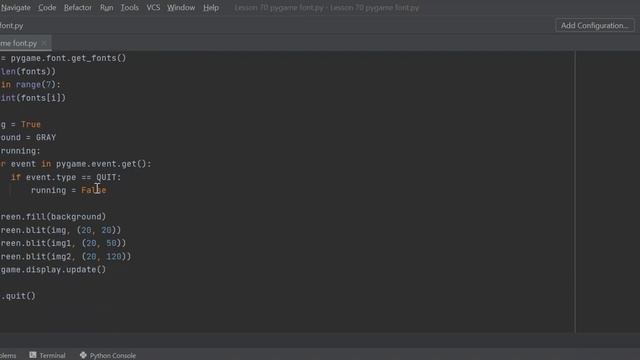Click the display.update() line
This screenshot has width=640, height=360.
coord(53,270)
